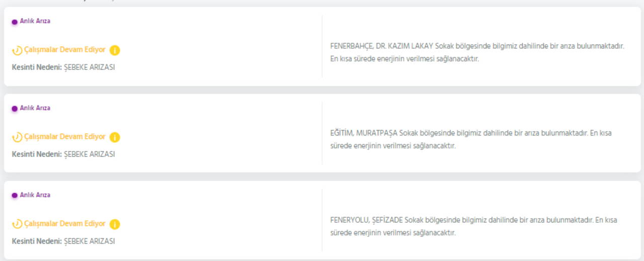The image size is (644, 261).
Task: Click the info icon in the Eğitim outage card
Action: [x=115, y=137]
